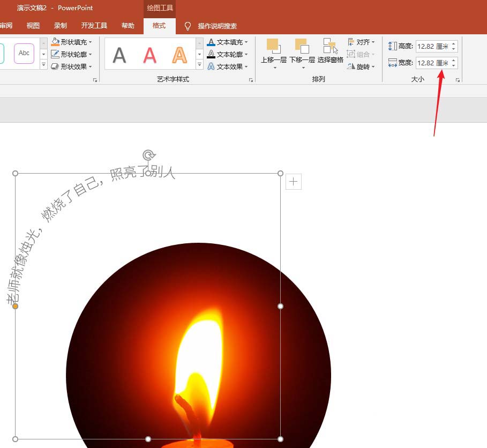Click the 组合 group button
This screenshot has width=487, height=448.
point(361,54)
